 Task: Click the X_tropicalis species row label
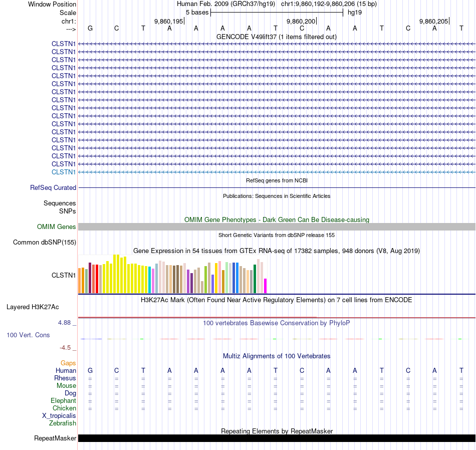point(59,416)
